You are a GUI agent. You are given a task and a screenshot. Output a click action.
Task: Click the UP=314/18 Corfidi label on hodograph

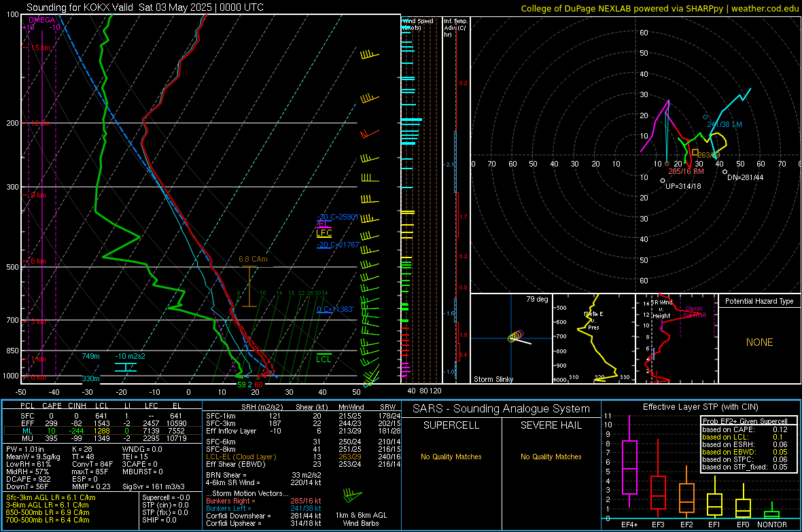point(683,186)
